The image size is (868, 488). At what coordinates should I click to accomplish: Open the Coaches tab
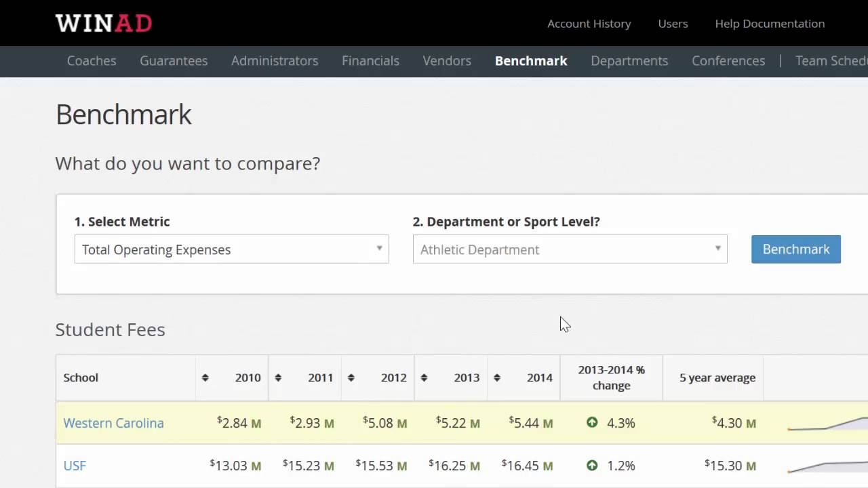[x=92, y=61]
